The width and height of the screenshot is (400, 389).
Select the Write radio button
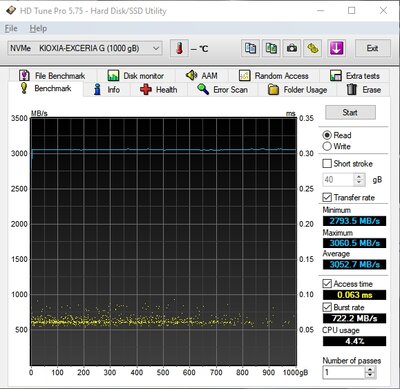tap(327, 146)
